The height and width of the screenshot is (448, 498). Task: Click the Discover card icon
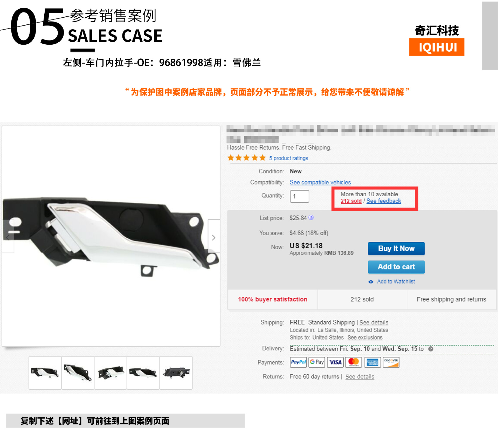pos(391,362)
